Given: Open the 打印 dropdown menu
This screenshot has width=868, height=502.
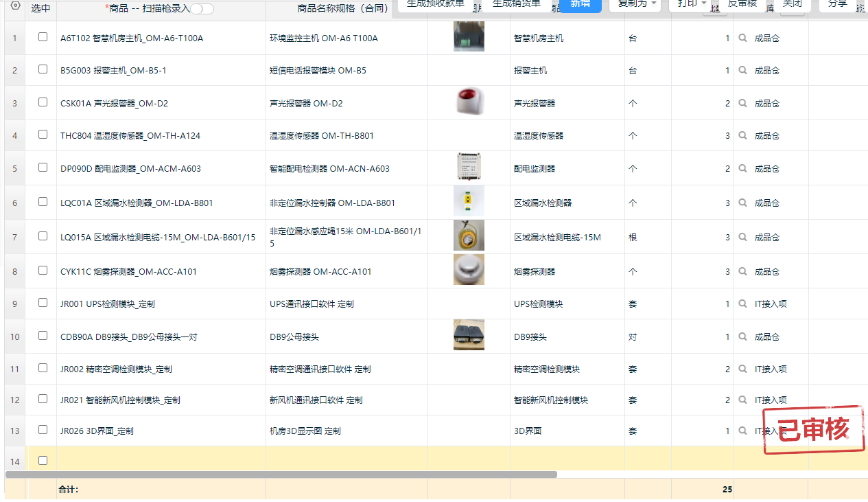Looking at the screenshot, I should point(692,4).
